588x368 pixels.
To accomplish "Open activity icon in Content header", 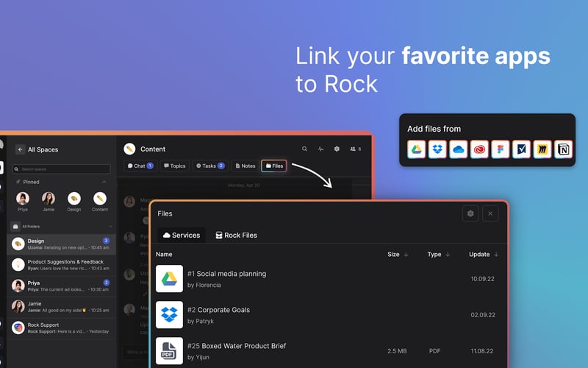I will click(320, 149).
